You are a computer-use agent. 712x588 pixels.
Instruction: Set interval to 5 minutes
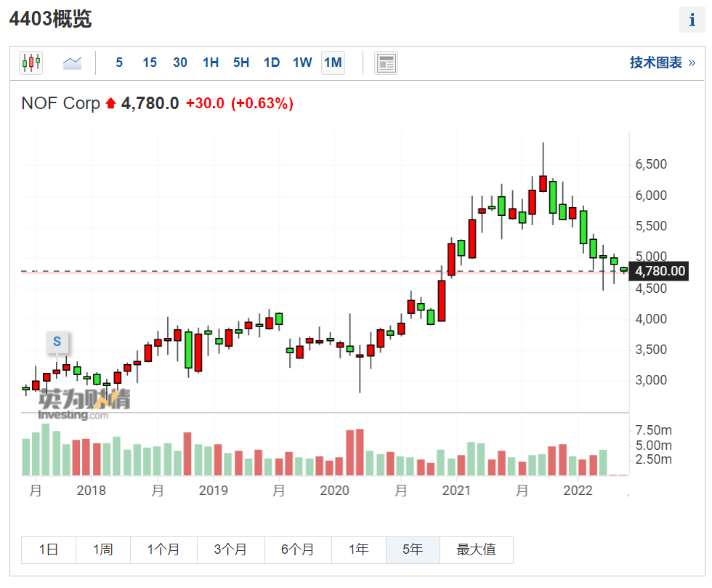pyautogui.click(x=119, y=63)
